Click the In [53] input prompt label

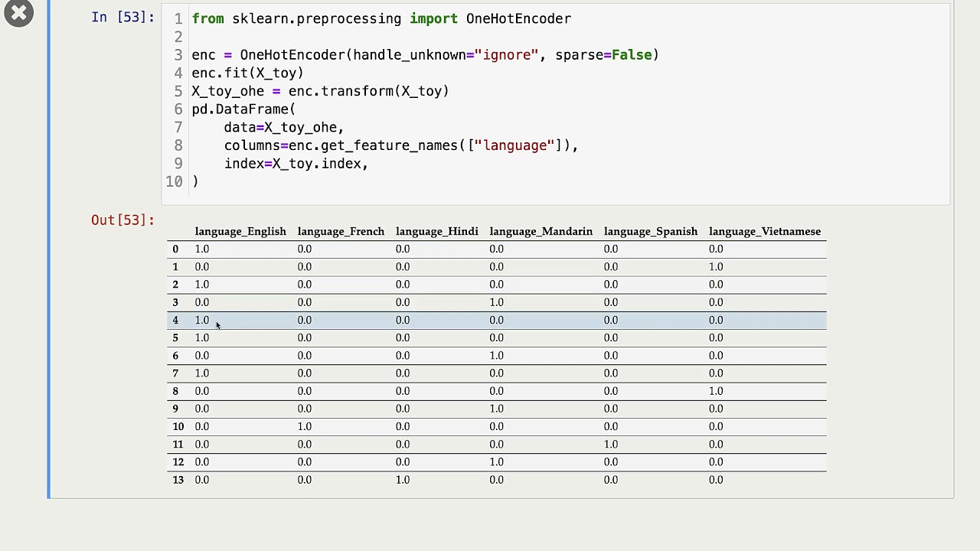coord(122,17)
